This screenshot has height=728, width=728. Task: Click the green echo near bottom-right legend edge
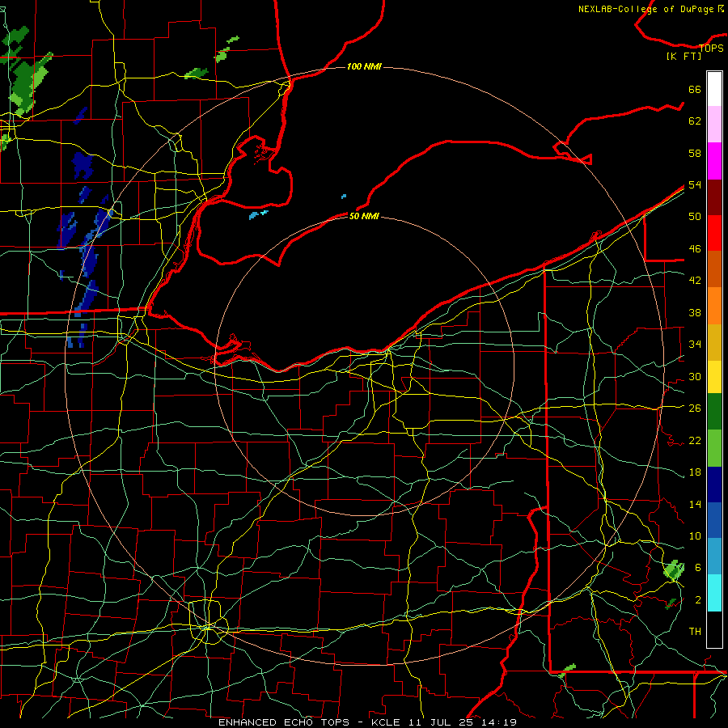[674, 570]
